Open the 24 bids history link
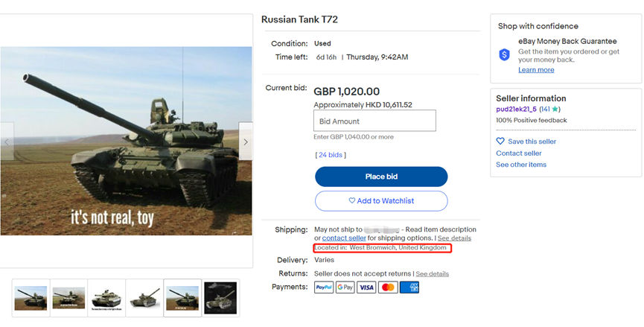Viewport: 644px width, 327px height. pyautogui.click(x=331, y=155)
